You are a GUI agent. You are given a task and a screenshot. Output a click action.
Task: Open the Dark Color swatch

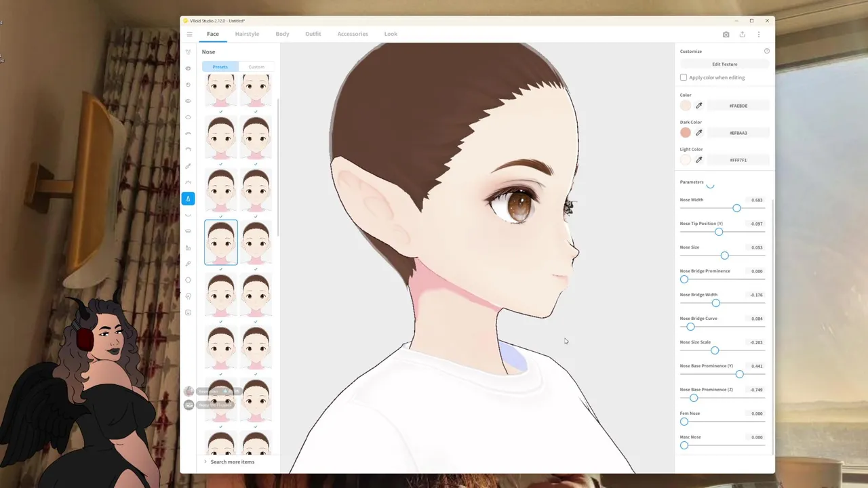(686, 133)
